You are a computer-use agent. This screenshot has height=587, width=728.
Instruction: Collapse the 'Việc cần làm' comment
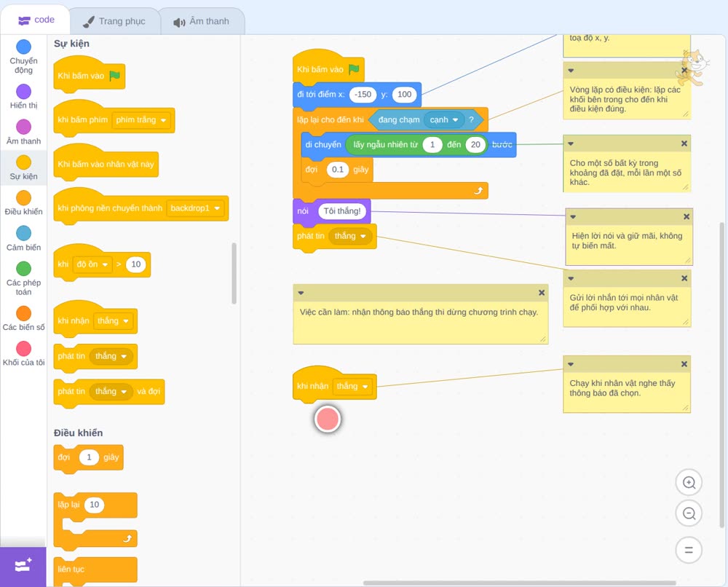[x=301, y=293]
